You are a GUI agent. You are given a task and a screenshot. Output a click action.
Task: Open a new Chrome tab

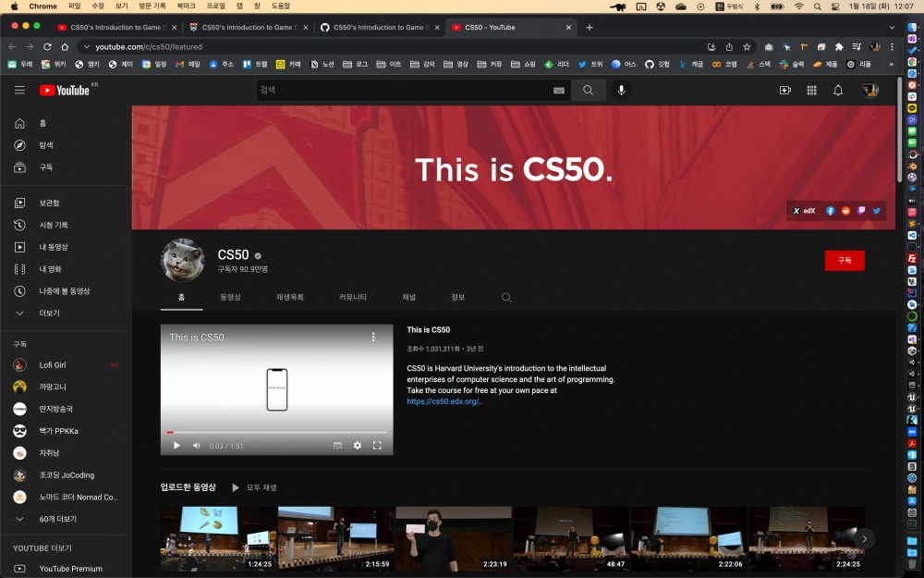tap(590, 28)
